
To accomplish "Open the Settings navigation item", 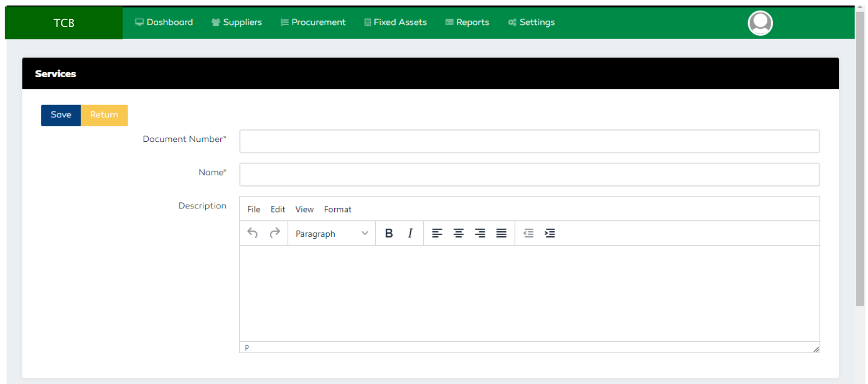I will pyautogui.click(x=531, y=22).
